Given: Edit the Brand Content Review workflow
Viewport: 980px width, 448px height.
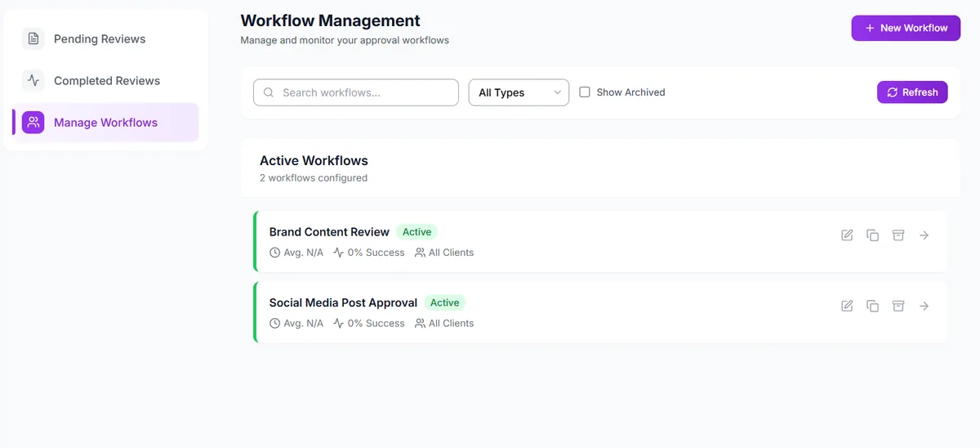Looking at the screenshot, I should 847,235.
